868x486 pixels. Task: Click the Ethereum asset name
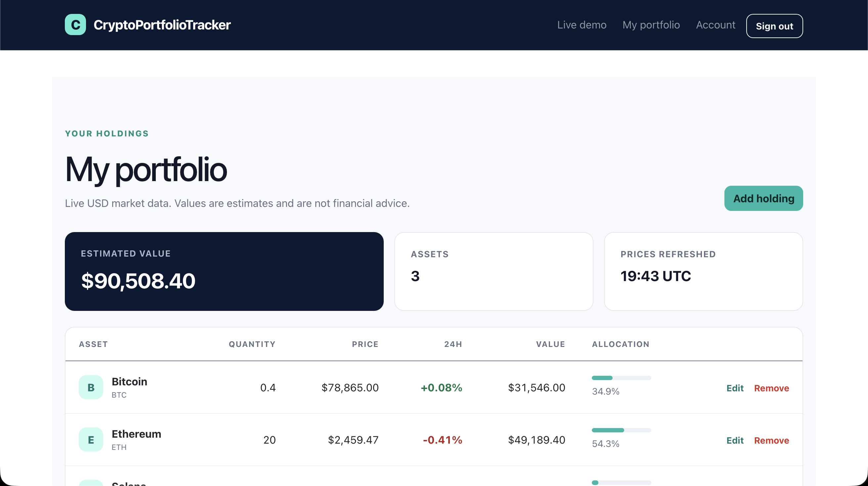point(137,434)
